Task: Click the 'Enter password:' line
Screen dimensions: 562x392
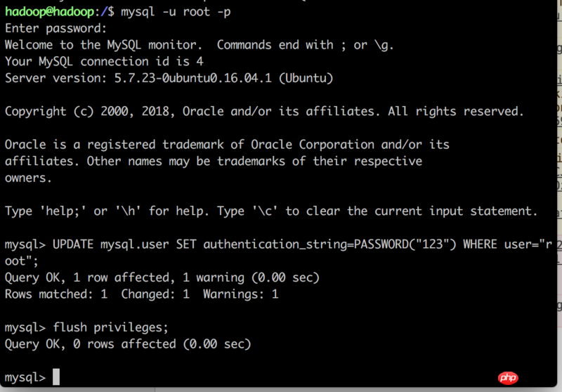Action: pyautogui.click(x=56, y=28)
